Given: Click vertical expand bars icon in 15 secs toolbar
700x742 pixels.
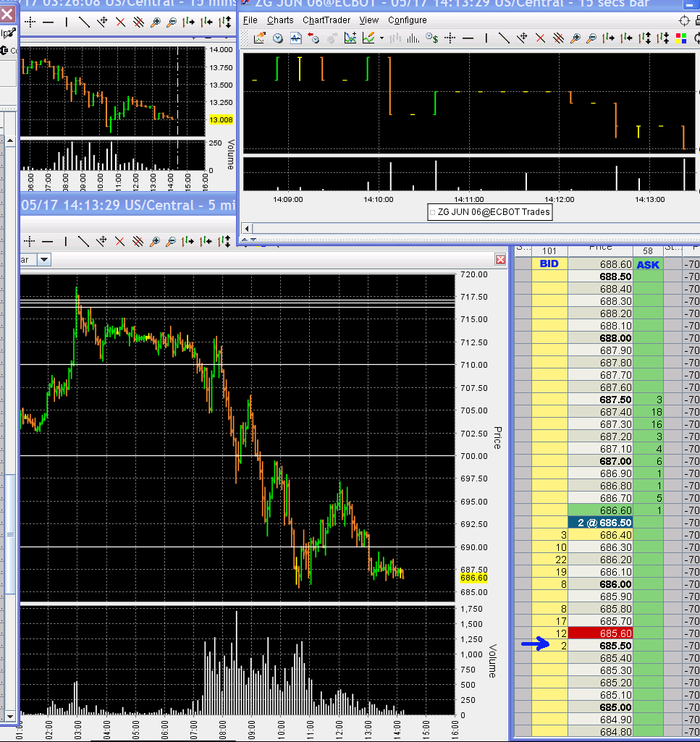Looking at the screenshot, I should click(645, 38).
